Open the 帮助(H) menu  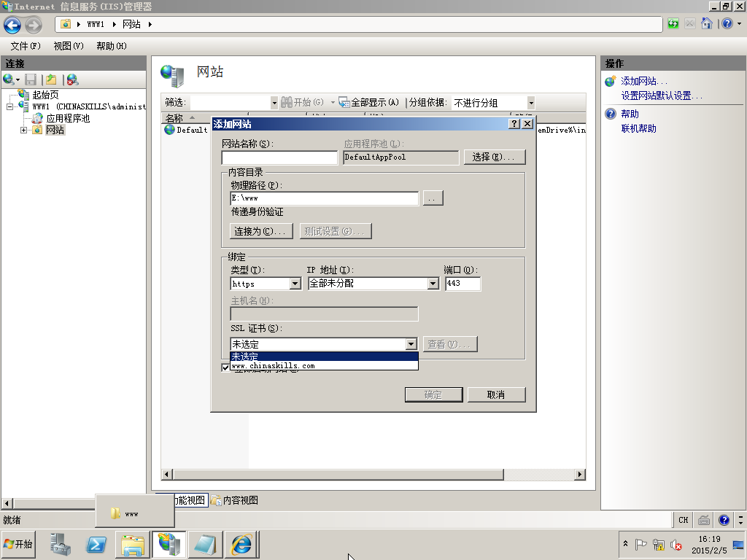click(x=112, y=46)
